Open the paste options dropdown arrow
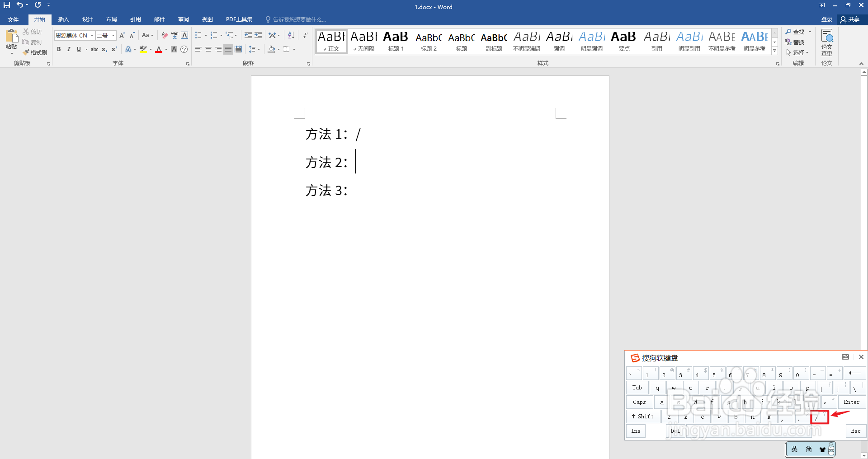Screen dimensions: 868x459 point(11,53)
